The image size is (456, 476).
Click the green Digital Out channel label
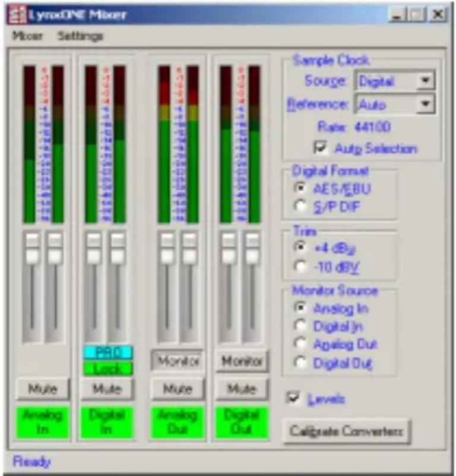tap(242, 423)
